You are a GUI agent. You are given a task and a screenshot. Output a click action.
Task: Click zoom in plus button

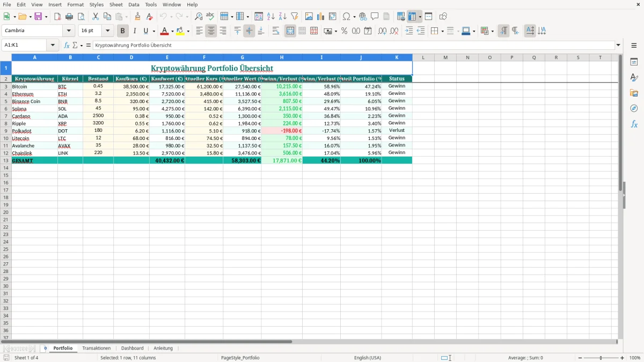[x=623, y=358]
